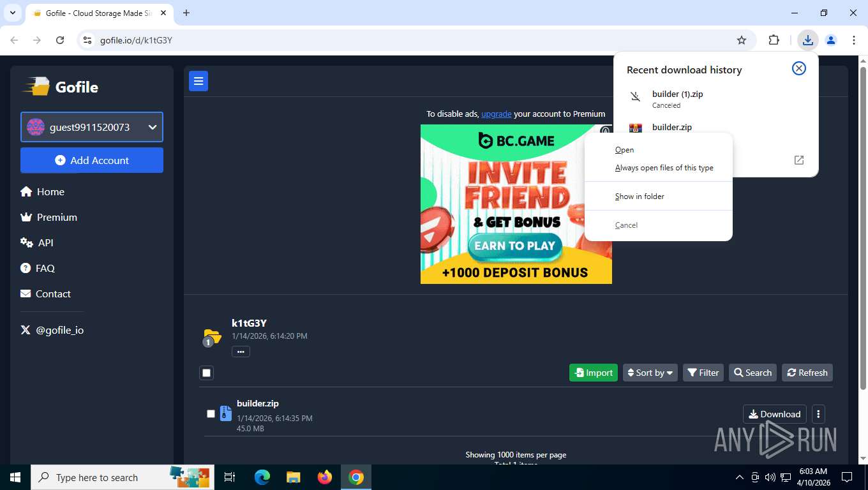
Task: Click the canceled builder (1).zip download entry
Action: [x=715, y=99]
